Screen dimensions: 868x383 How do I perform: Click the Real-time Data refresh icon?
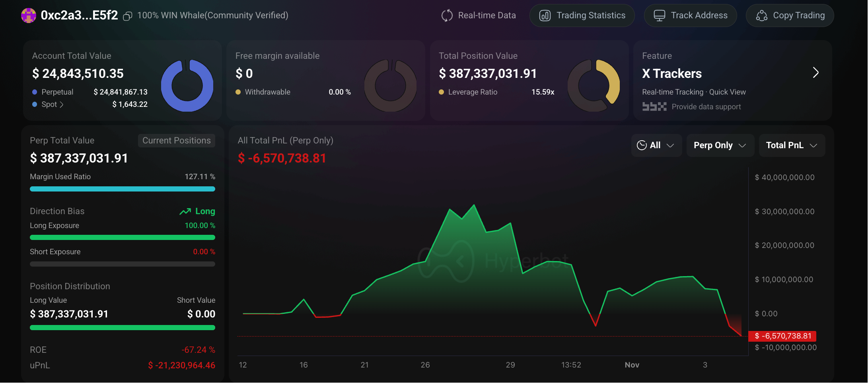point(446,15)
